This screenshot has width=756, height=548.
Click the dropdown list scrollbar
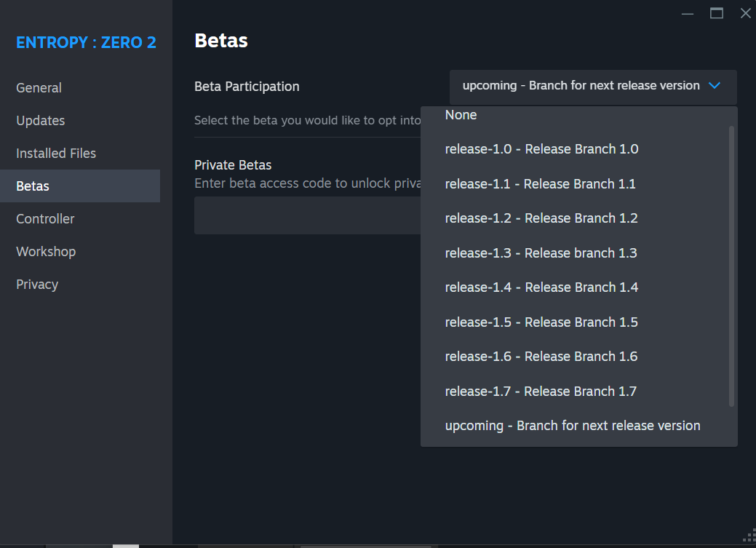click(x=731, y=266)
